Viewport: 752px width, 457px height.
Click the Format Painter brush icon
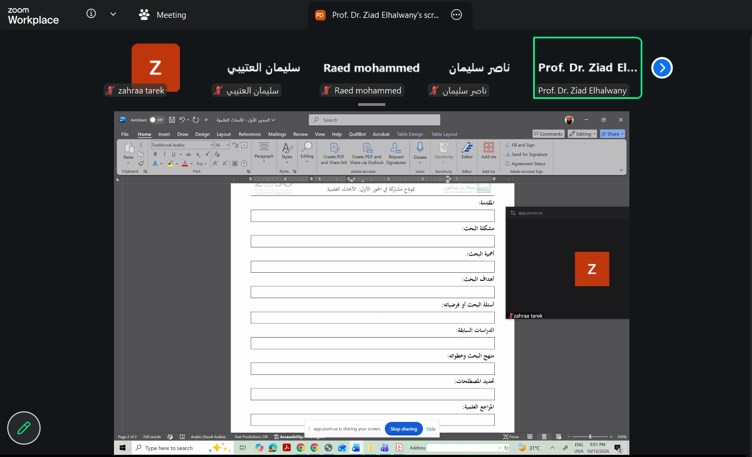coord(141,164)
